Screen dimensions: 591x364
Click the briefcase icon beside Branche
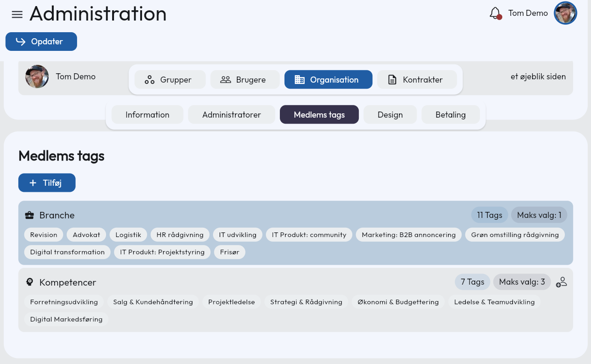click(x=29, y=215)
